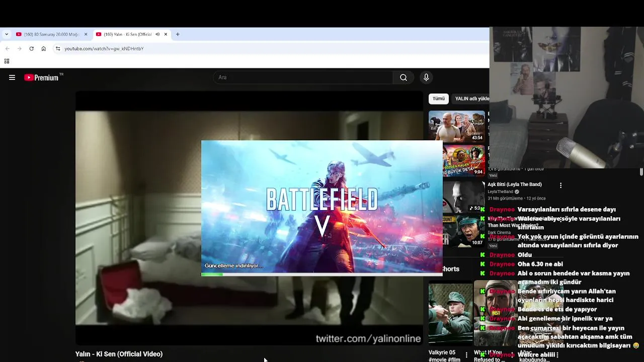Open more options for "Valkyrie 05" Short
Viewport: 644px width, 362px height.
(x=466, y=355)
